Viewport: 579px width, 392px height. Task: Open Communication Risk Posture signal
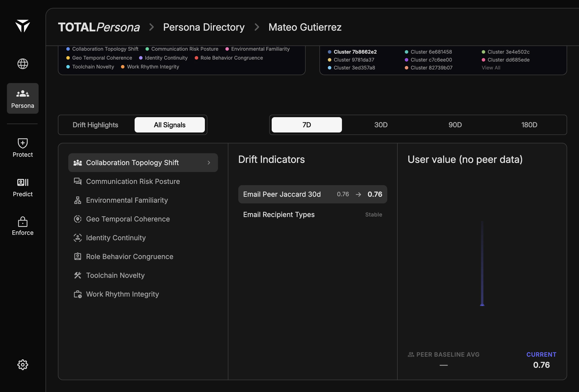coord(133,181)
